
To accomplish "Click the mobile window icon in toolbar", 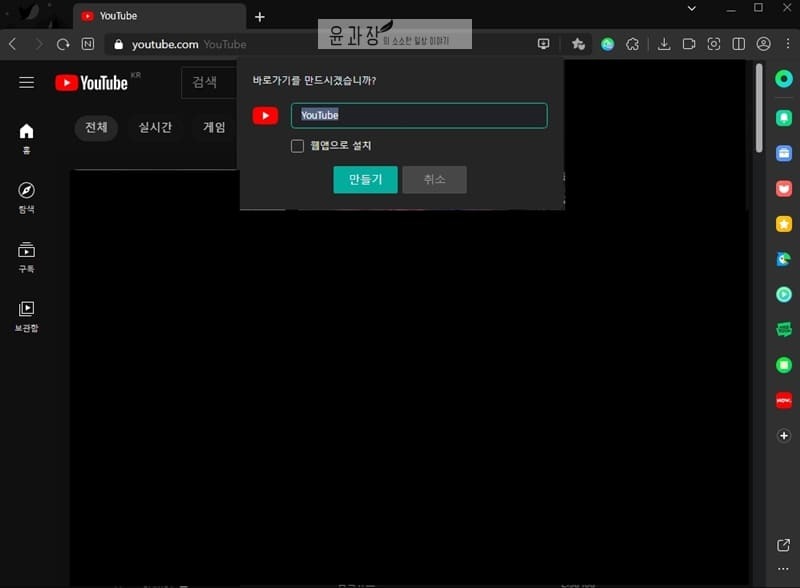I will tap(689, 44).
